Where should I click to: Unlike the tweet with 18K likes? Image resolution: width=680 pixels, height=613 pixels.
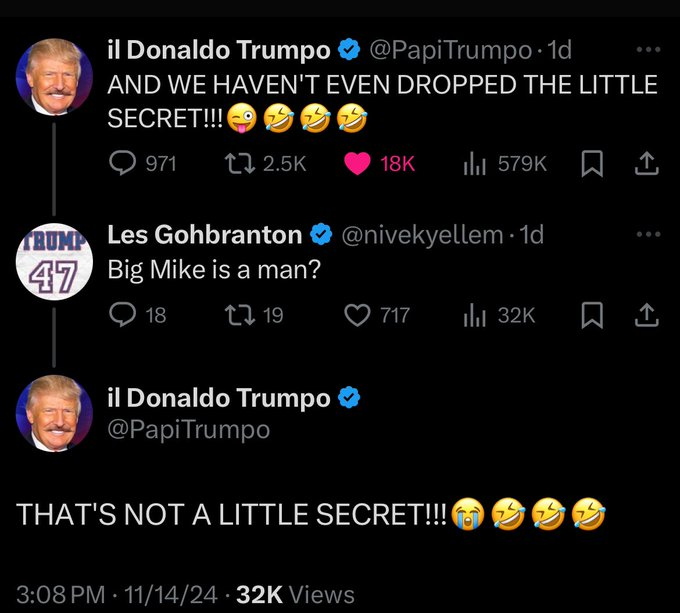357,163
